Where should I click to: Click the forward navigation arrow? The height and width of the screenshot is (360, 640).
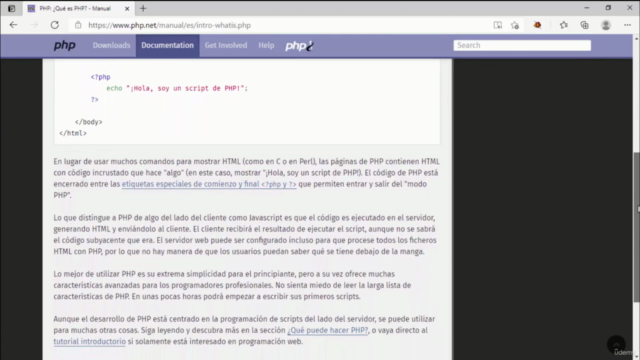[x=34, y=25]
